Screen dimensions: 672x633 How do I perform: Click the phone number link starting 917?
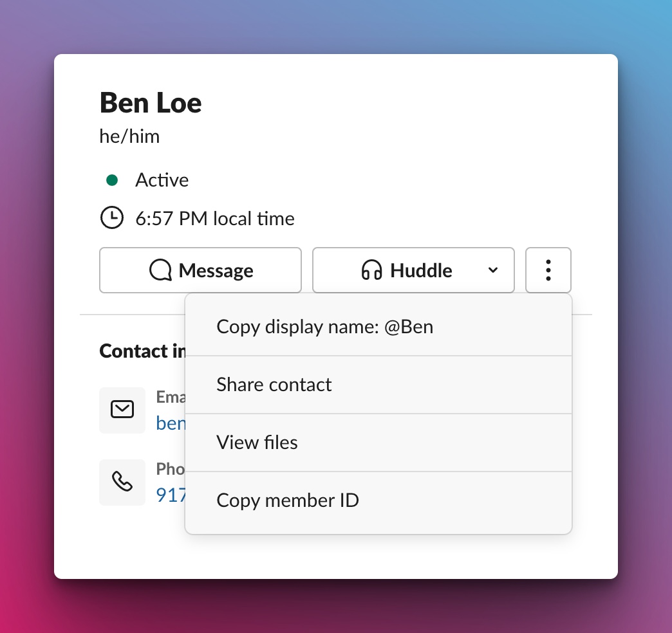point(171,495)
